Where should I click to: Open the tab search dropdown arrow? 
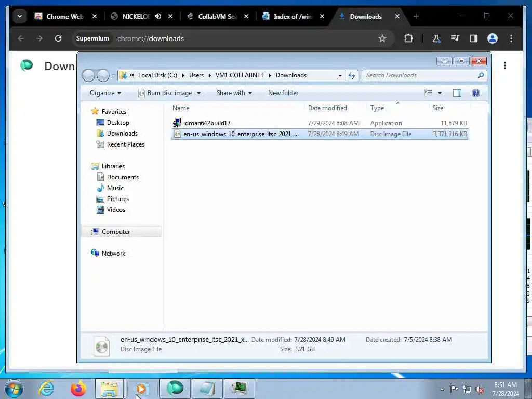(20, 16)
